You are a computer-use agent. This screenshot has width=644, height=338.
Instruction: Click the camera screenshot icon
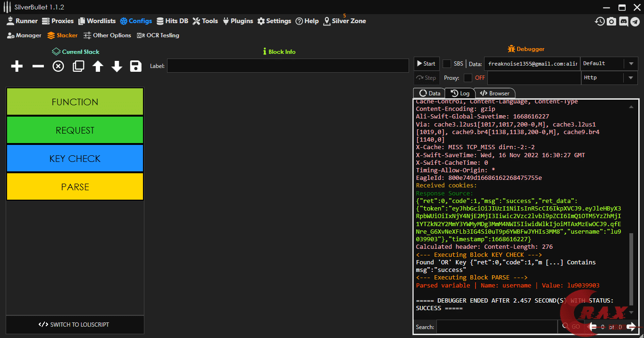pos(611,21)
